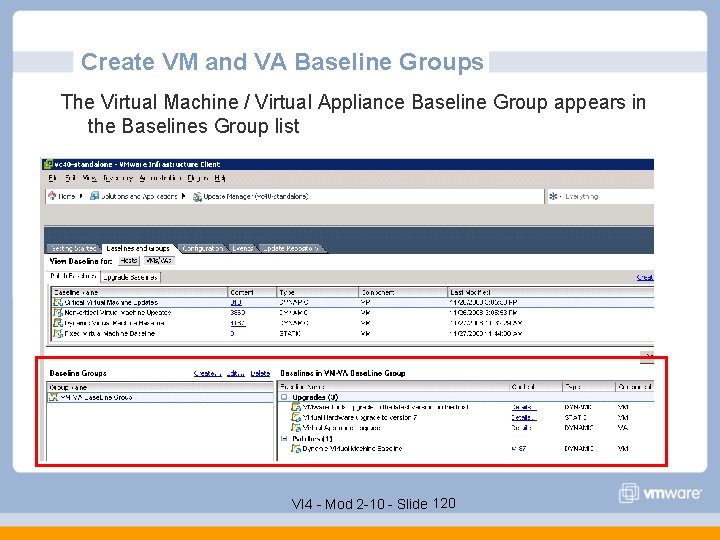Click the Edit link in Baseline Groups
720x540 pixels.
tap(236, 373)
